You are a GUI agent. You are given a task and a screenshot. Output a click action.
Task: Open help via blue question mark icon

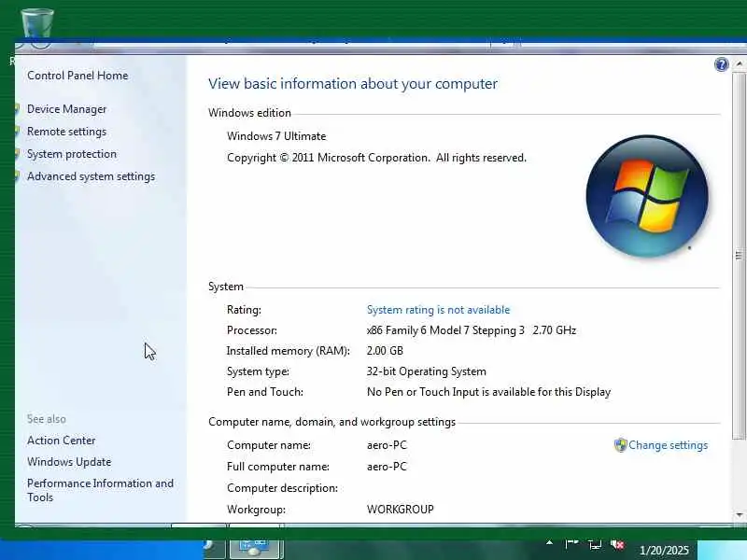pos(721,64)
